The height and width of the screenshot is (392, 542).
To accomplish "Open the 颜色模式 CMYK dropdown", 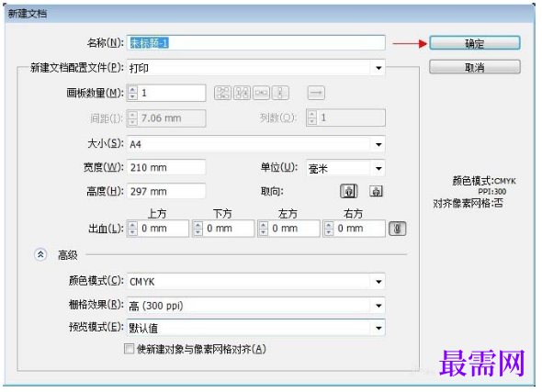I will tap(378, 282).
